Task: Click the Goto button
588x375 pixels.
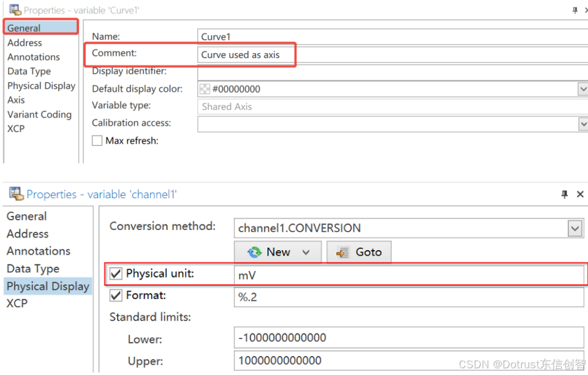Action: coord(359,252)
